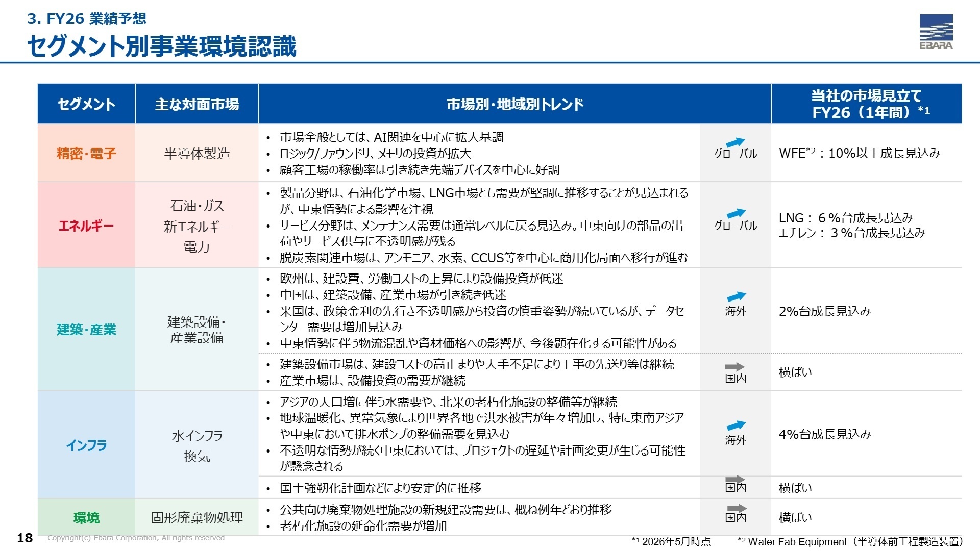Click the blue up arrow in the エネルギー row
This screenshot has height=551, width=980.
736,213
